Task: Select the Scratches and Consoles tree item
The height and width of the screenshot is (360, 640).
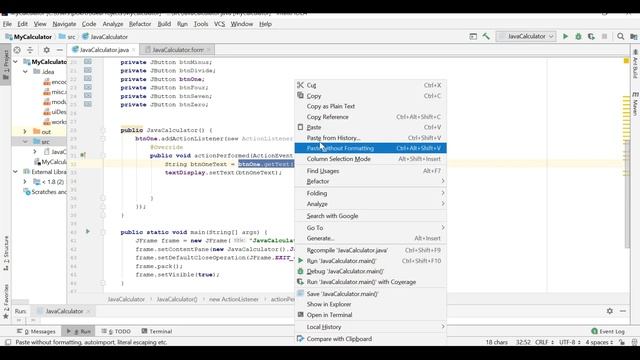Action: pos(45,191)
